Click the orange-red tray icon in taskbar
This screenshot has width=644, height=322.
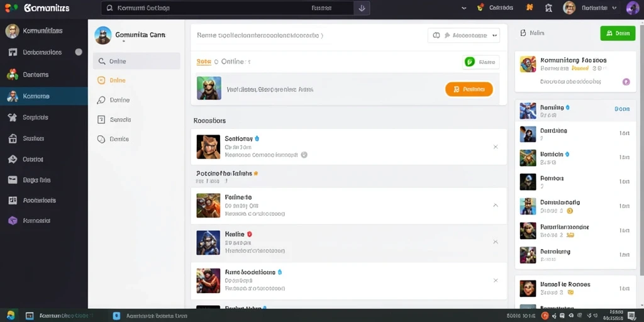coord(545,316)
